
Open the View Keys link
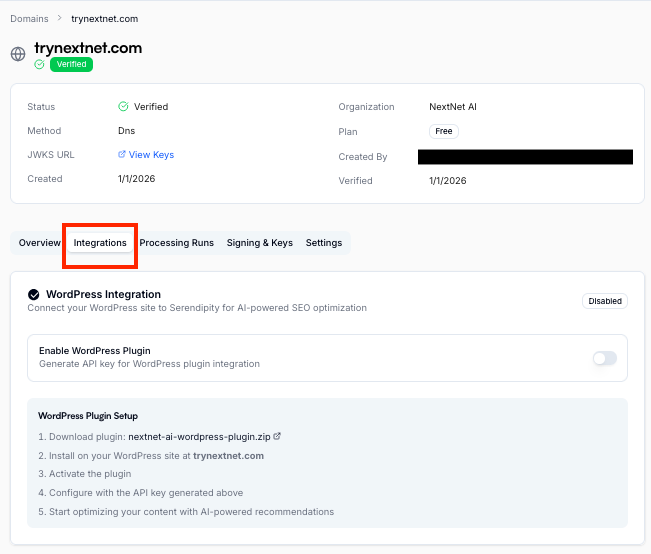[x=151, y=154]
